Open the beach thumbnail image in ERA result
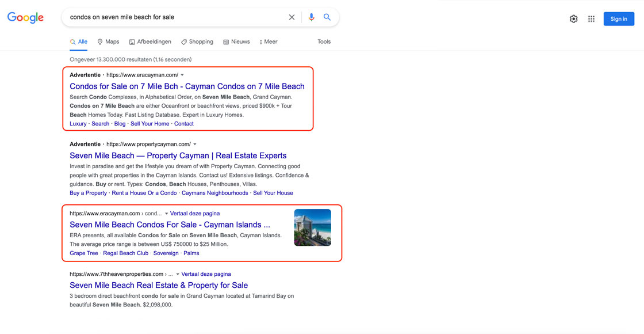Viewport: 644px width, 334px height. pos(313,228)
